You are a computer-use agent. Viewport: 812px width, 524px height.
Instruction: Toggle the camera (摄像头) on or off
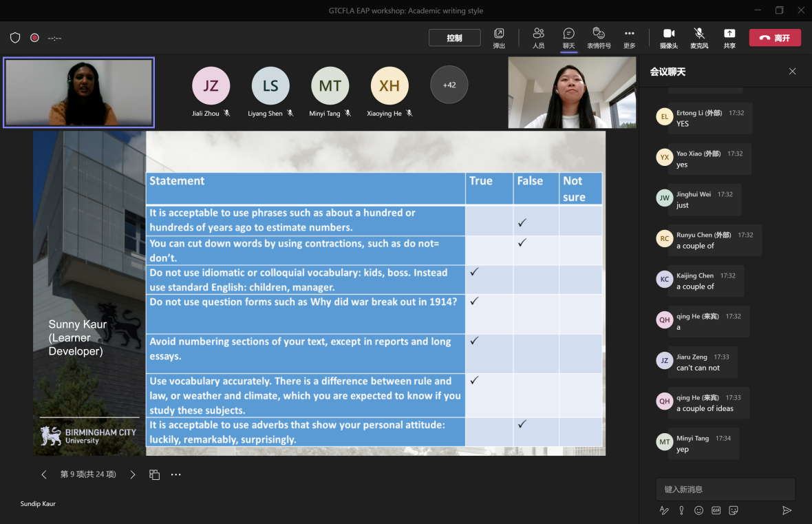tap(668, 37)
